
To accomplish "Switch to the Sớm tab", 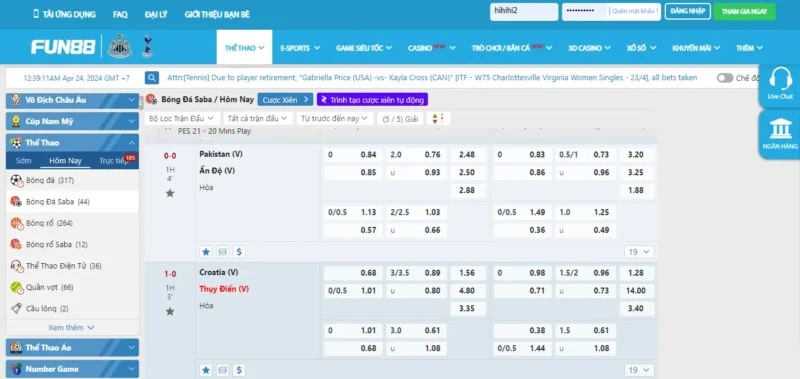I will pyautogui.click(x=23, y=161).
